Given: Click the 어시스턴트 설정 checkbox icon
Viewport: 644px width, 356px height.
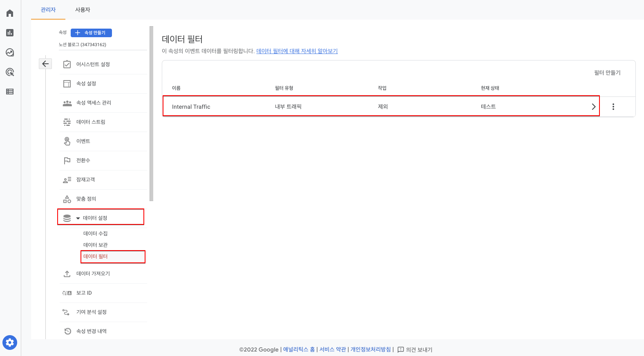Looking at the screenshot, I should (67, 65).
